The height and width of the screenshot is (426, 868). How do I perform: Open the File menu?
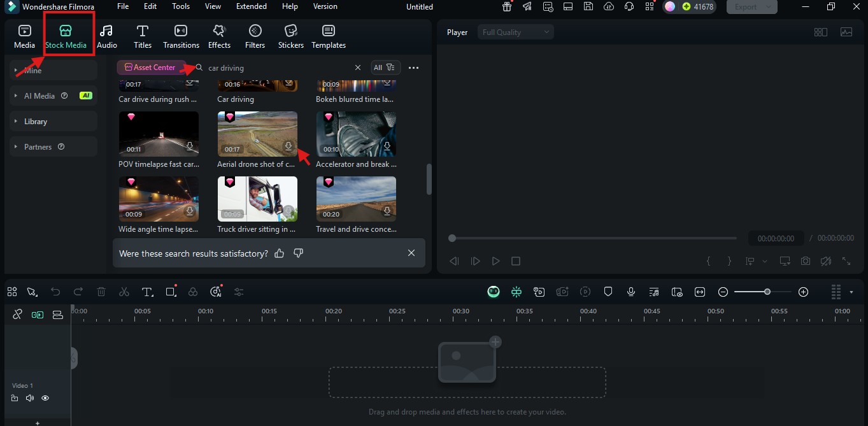click(123, 6)
